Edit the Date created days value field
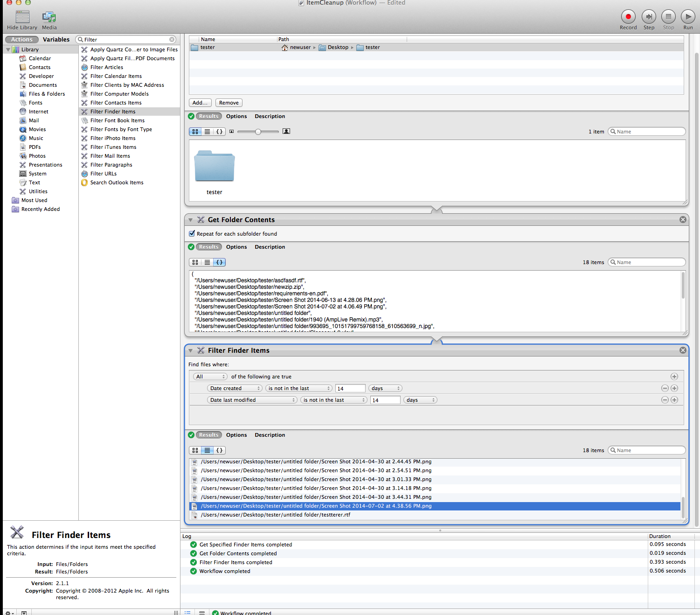The image size is (700, 615). pyautogui.click(x=350, y=388)
